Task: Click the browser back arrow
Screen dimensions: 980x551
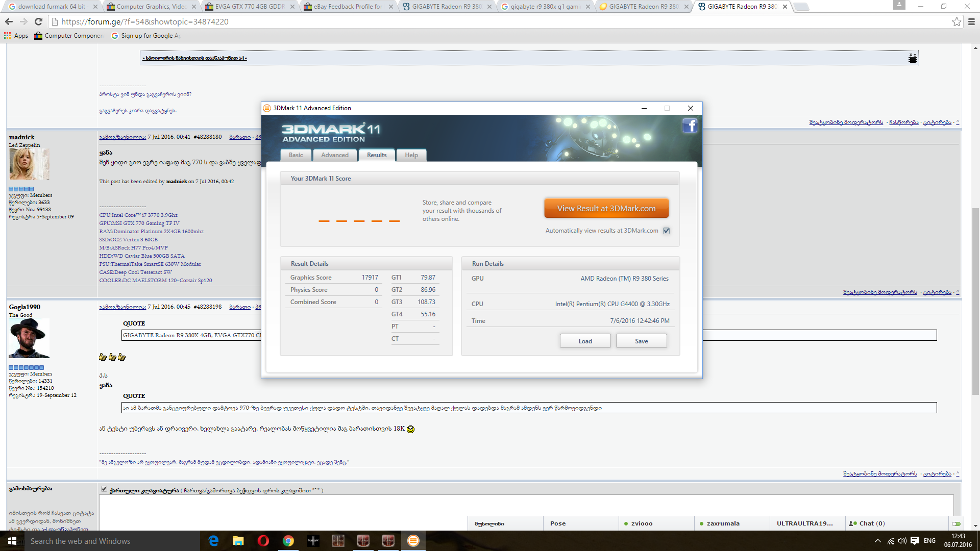Action: click(x=9, y=21)
